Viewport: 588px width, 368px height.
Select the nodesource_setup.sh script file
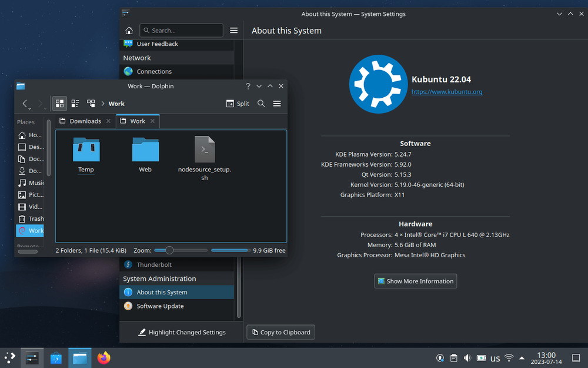pos(205,158)
